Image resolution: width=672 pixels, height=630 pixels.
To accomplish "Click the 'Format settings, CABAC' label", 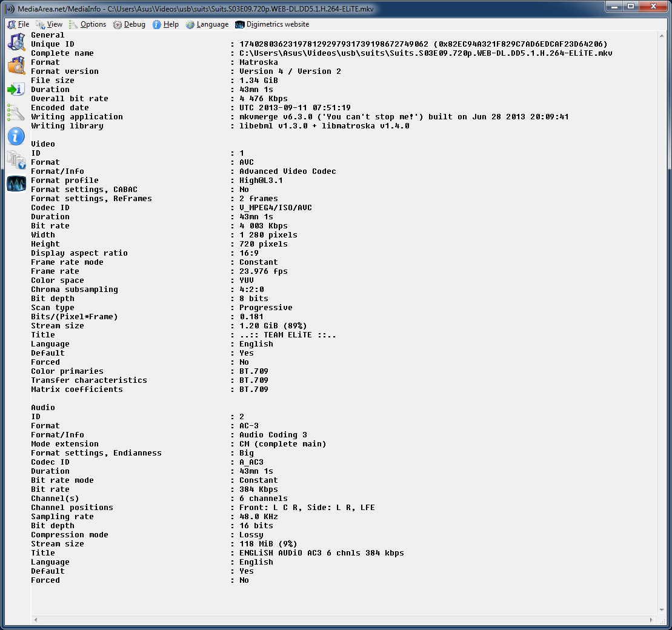I will [84, 190].
